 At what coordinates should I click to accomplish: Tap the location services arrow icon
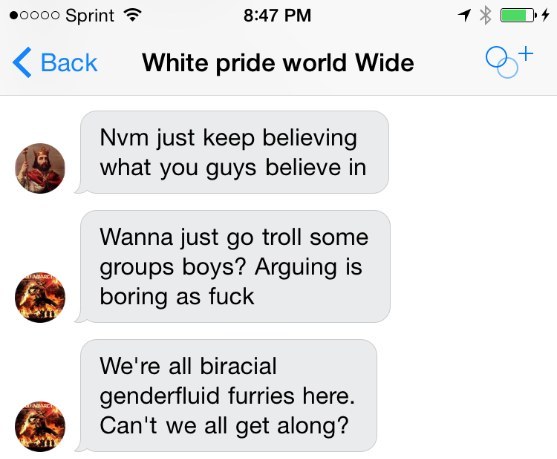(x=464, y=15)
